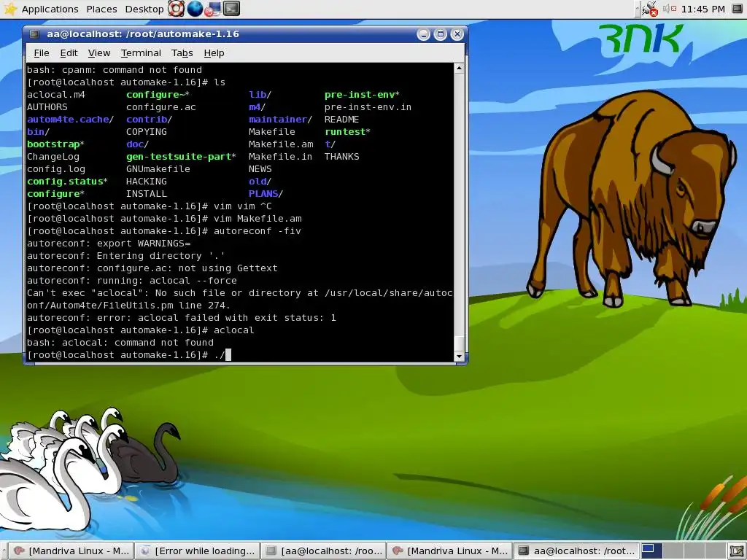Open the Applications menu star icon
Viewport: 747px width, 560px height.
click(x=9, y=9)
